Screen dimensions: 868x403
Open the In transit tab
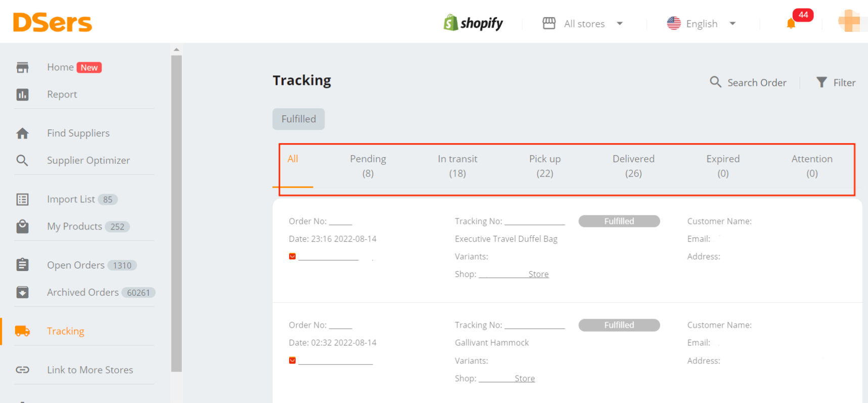(x=457, y=166)
